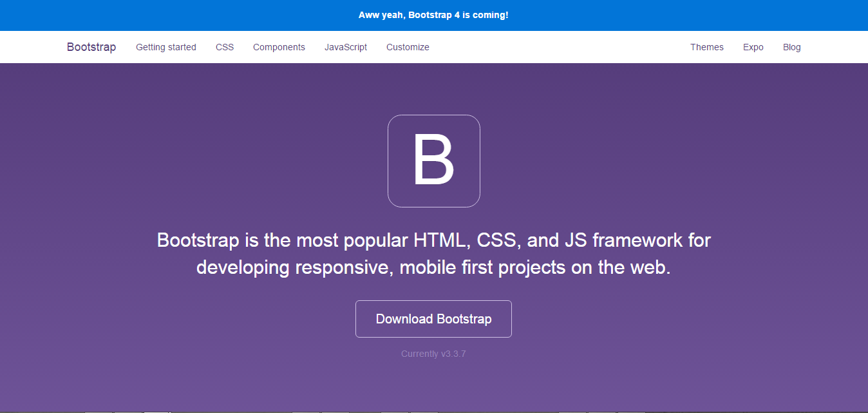Image resolution: width=868 pixels, height=413 pixels.
Task: Open the Getting started page
Action: point(166,47)
